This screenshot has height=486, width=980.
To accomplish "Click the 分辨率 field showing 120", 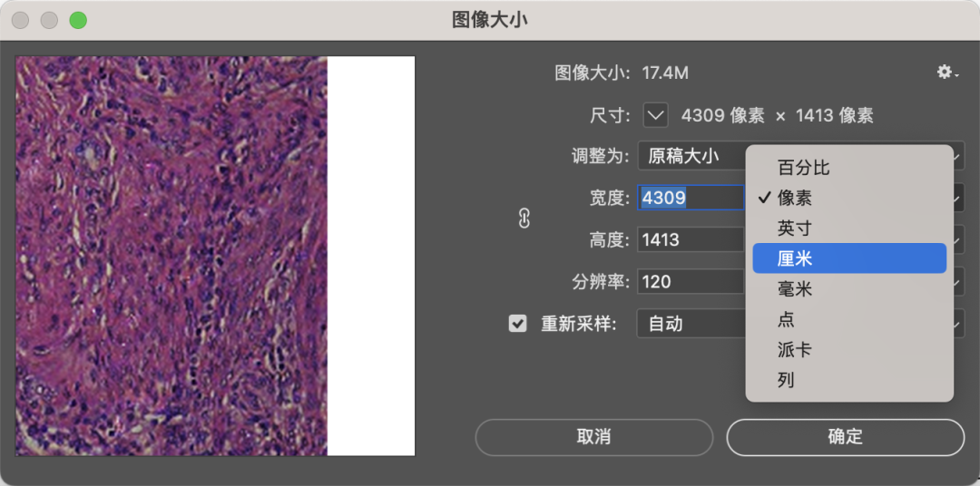I will 691,282.
